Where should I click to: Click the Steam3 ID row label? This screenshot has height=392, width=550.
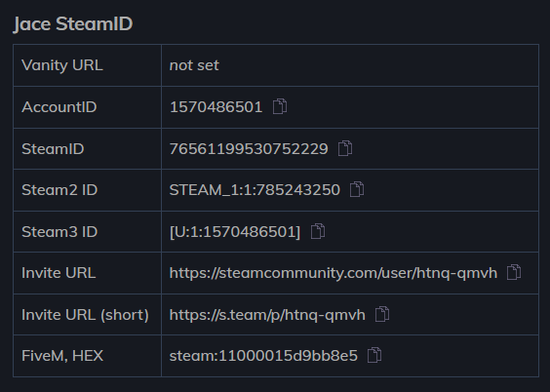coord(59,232)
